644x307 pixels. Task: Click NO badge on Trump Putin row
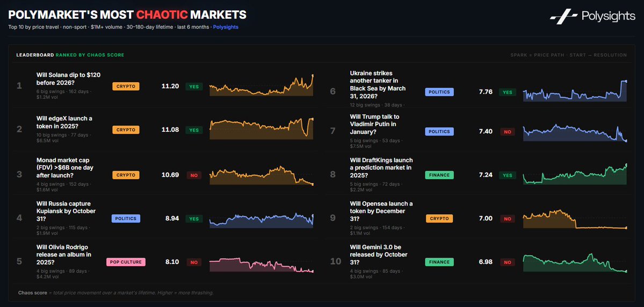(508, 132)
